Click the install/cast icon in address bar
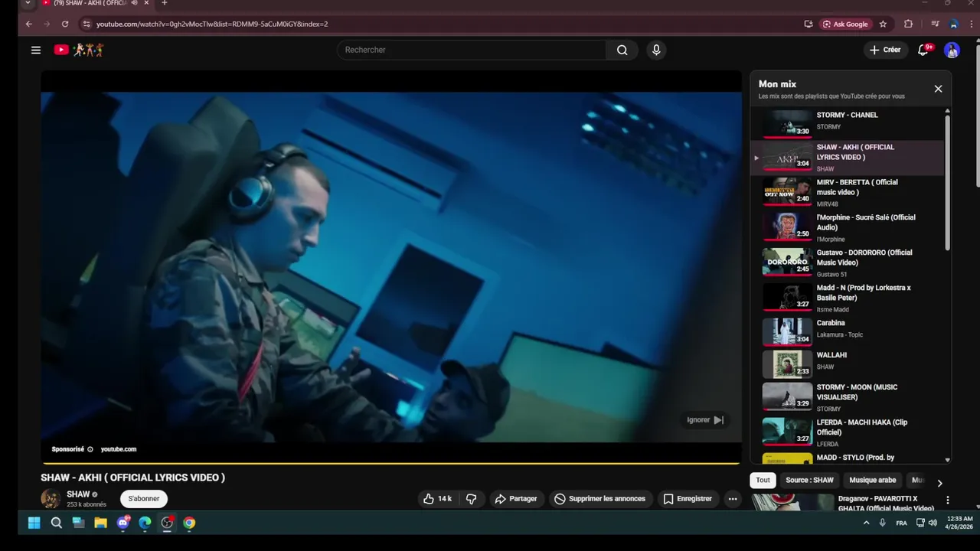This screenshot has width=980, height=551. 808,24
